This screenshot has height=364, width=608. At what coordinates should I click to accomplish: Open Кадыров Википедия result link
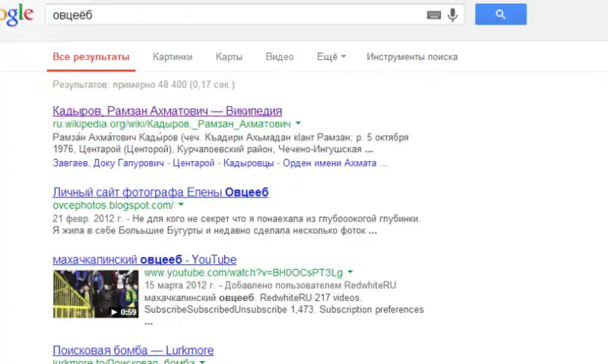click(x=167, y=110)
